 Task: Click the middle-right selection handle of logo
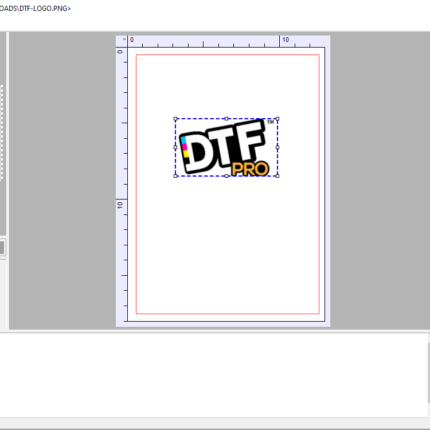pos(278,147)
